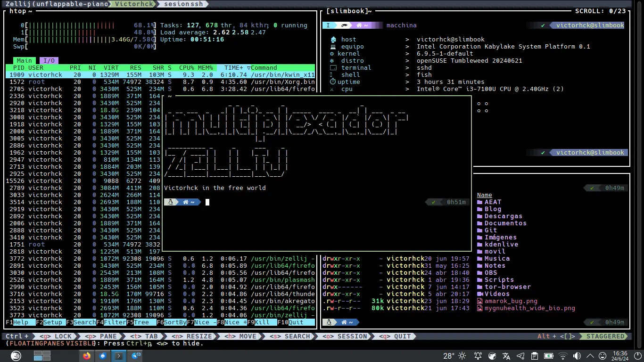Click the htop Mem usage meter

click(84, 39)
